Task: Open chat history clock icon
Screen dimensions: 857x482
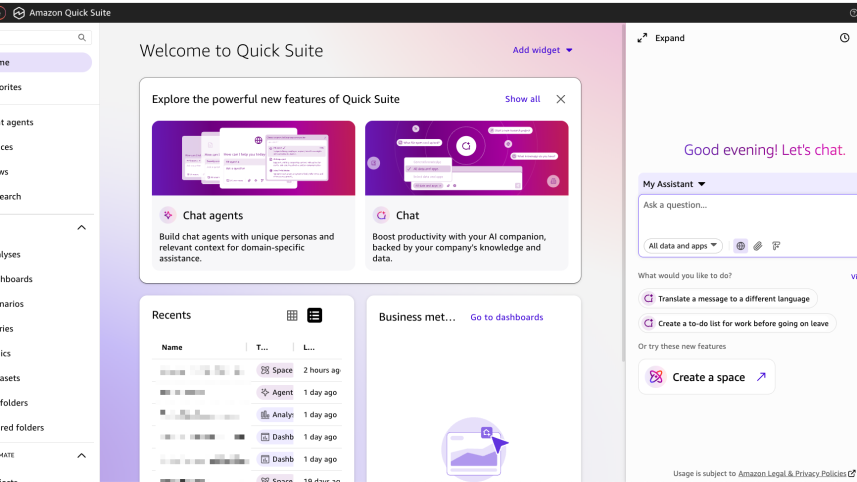Action: pos(844,38)
